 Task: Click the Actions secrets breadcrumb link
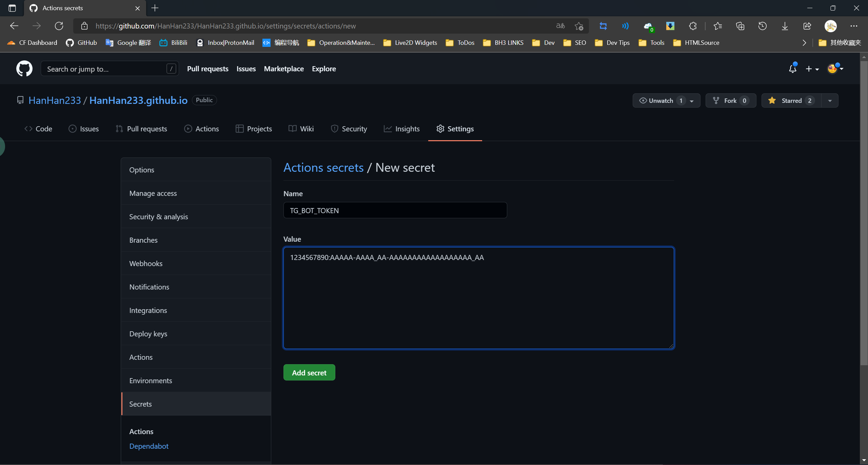point(323,167)
